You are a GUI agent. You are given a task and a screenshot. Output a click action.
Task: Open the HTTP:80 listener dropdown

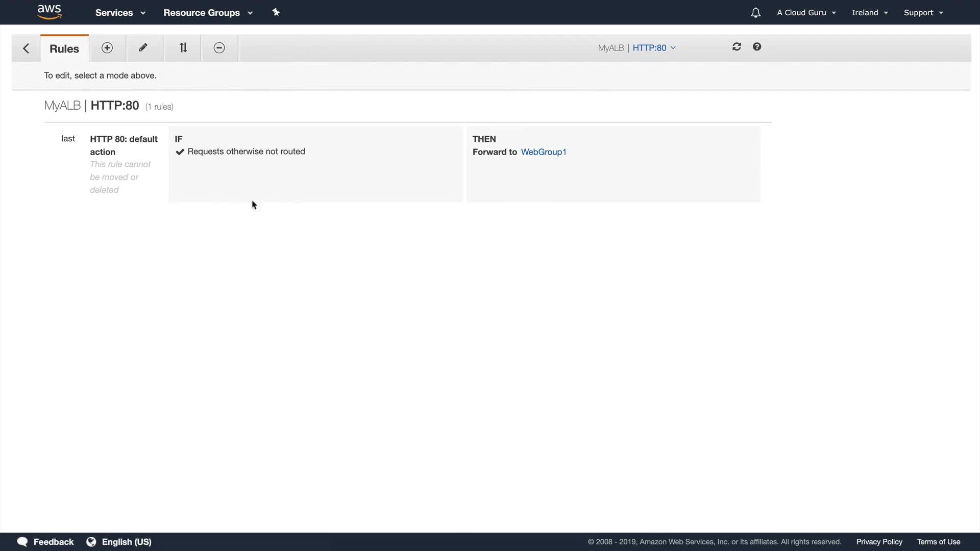coord(654,48)
